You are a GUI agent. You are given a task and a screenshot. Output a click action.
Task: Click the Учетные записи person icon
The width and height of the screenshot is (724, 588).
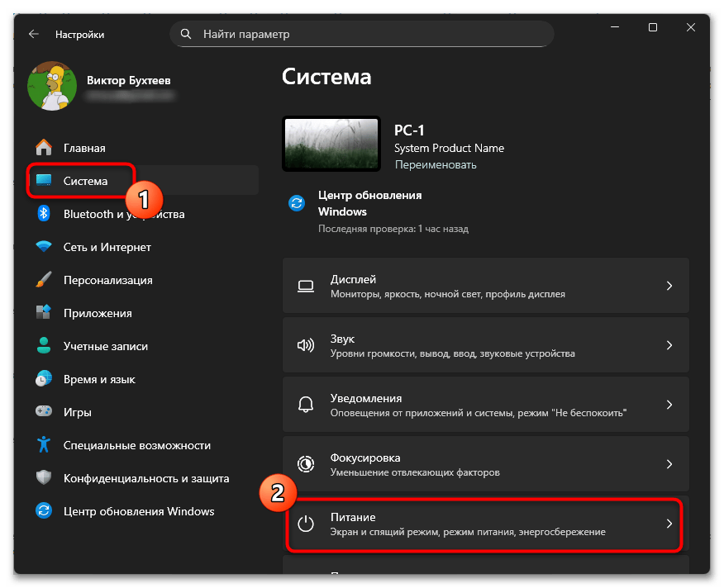point(44,346)
